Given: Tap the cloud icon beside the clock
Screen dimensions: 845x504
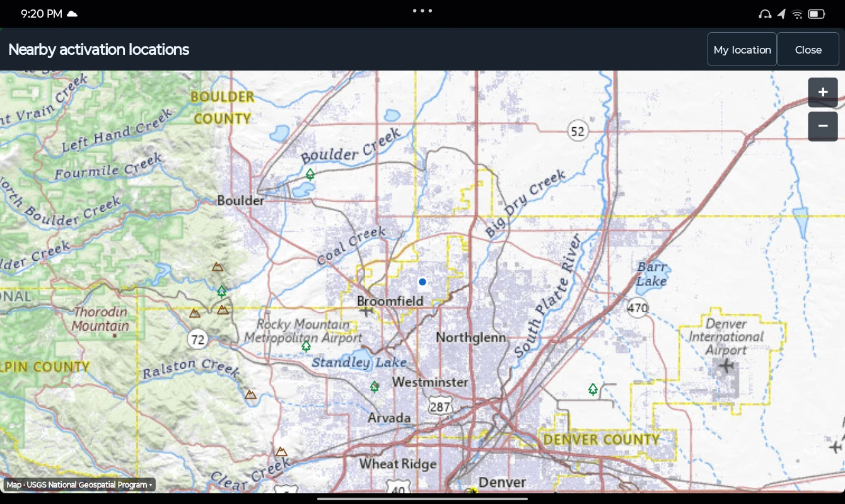Looking at the screenshot, I should click(x=73, y=14).
